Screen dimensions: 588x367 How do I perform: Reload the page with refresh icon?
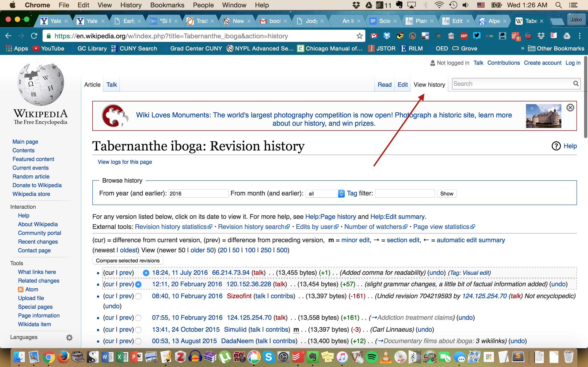(x=34, y=36)
